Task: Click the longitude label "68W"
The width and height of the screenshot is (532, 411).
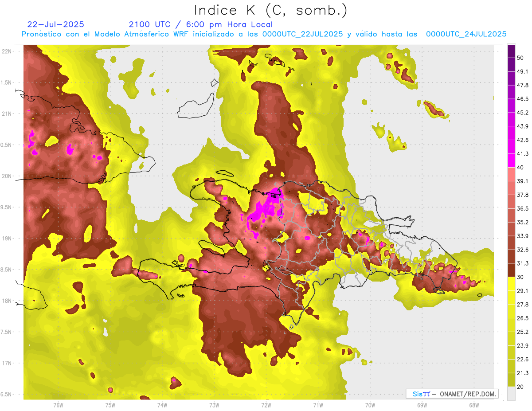Action: coord(474,405)
